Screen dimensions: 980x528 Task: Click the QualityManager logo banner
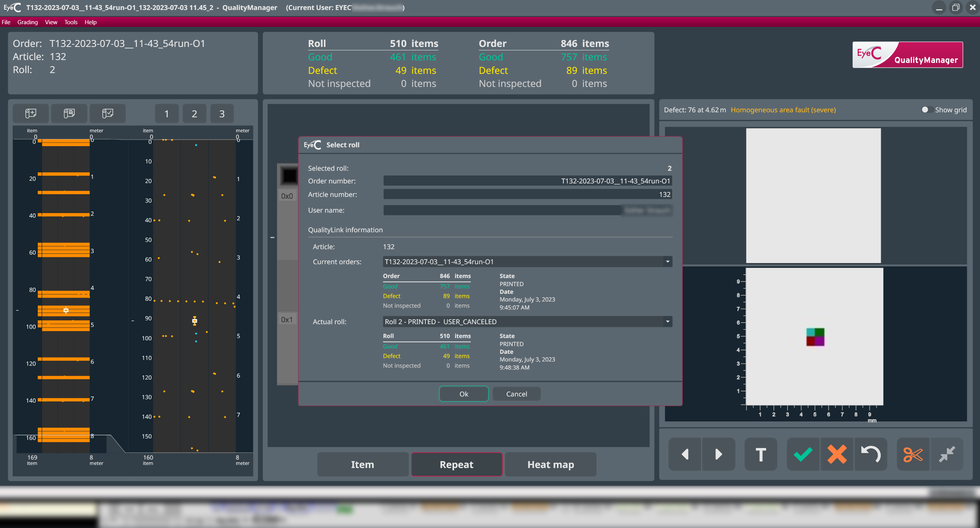pos(908,55)
